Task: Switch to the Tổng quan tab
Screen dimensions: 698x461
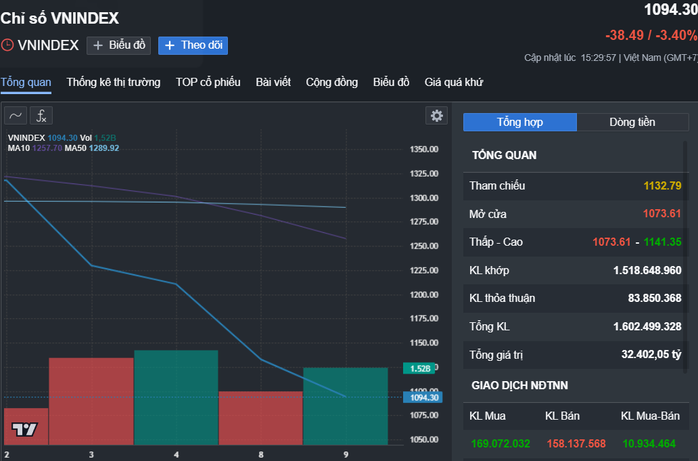Action: pyautogui.click(x=26, y=82)
